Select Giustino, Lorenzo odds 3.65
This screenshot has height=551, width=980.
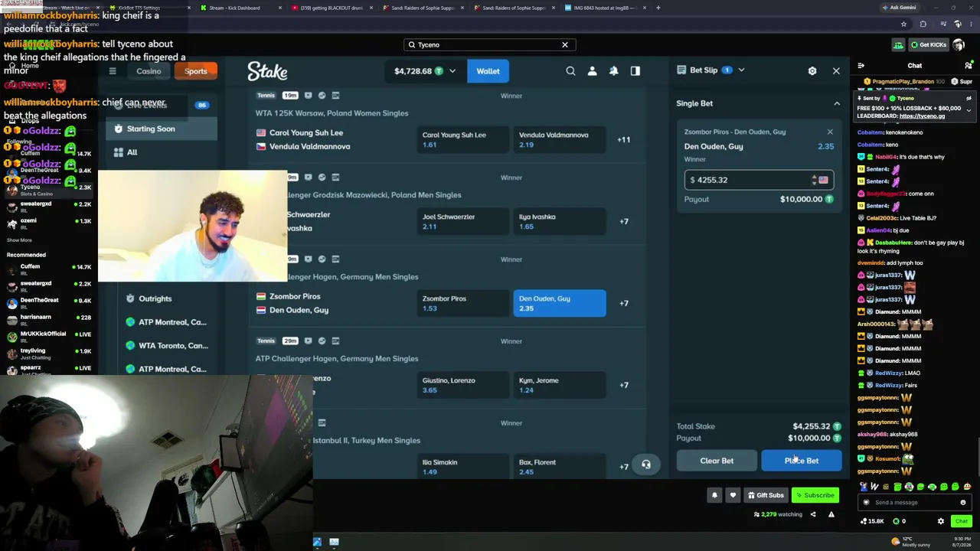pyautogui.click(x=462, y=385)
